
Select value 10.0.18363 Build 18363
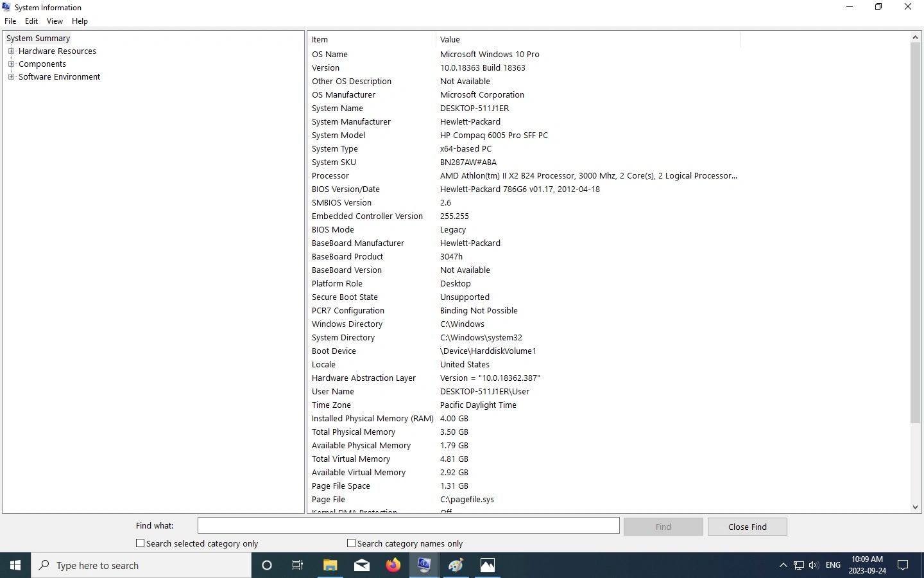(x=483, y=68)
